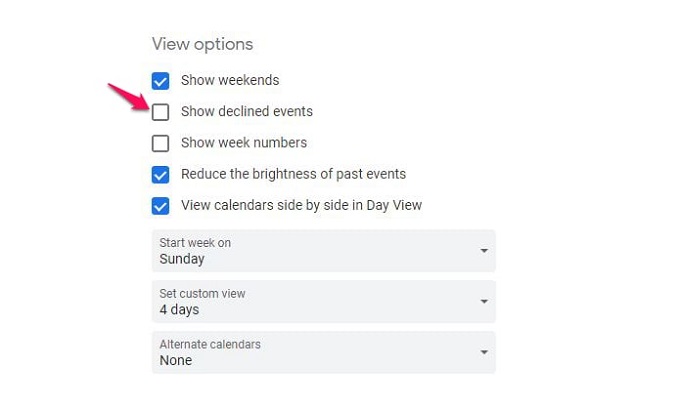Click the selected value '4 days'
This screenshot has height=409, width=680.
[180, 310]
